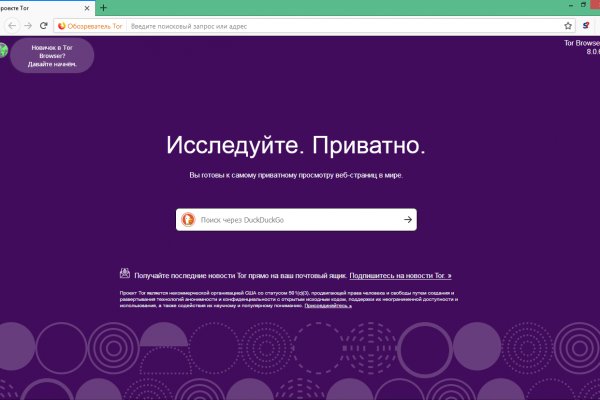Click the envelope newsletter icon
600x400 pixels.
click(x=124, y=273)
